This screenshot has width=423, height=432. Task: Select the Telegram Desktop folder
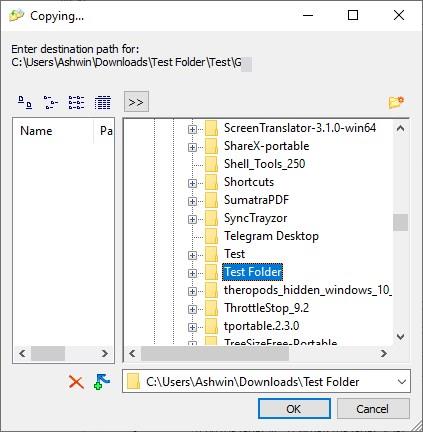pyautogui.click(x=271, y=236)
